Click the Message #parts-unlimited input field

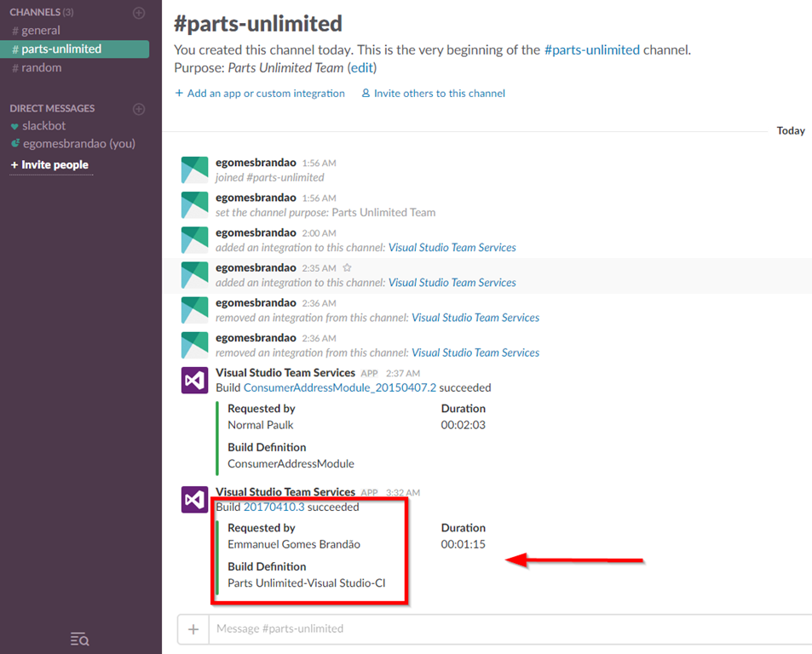[510, 629]
